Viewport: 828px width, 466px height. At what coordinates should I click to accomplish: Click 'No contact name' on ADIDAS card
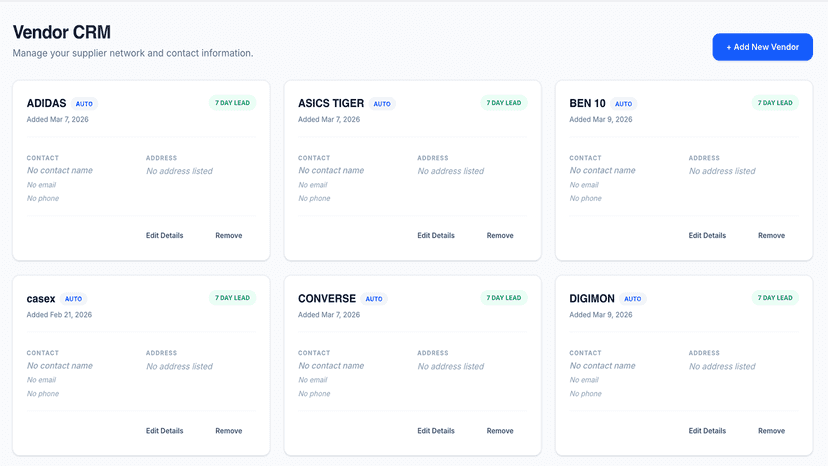coord(60,170)
